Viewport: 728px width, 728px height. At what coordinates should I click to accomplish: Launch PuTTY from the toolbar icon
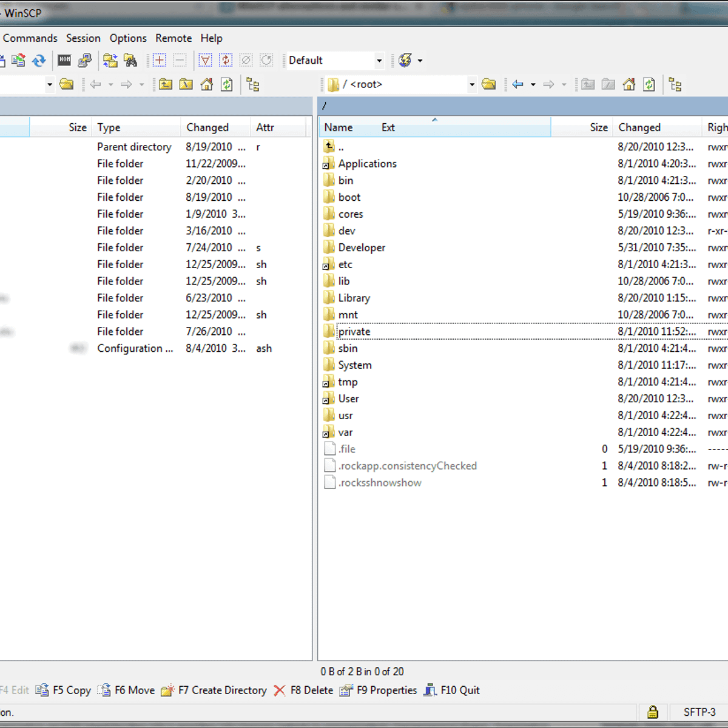coord(85,60)
